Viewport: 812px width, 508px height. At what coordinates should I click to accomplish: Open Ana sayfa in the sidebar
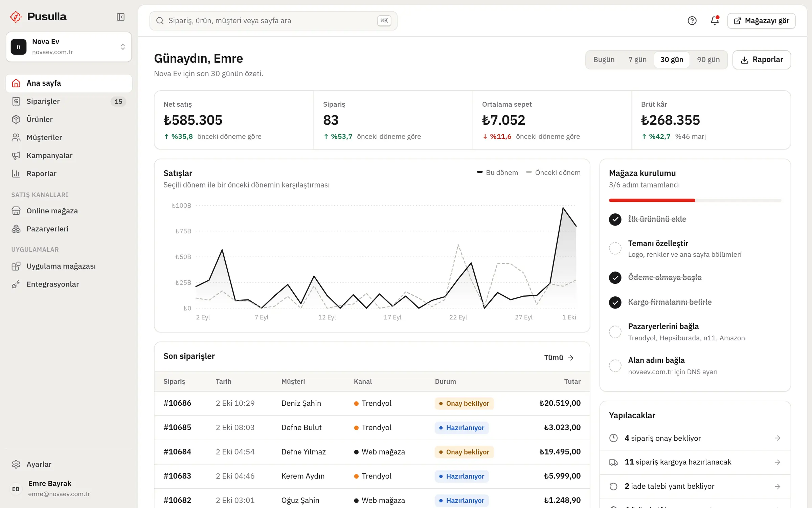(x=69, y=83)
